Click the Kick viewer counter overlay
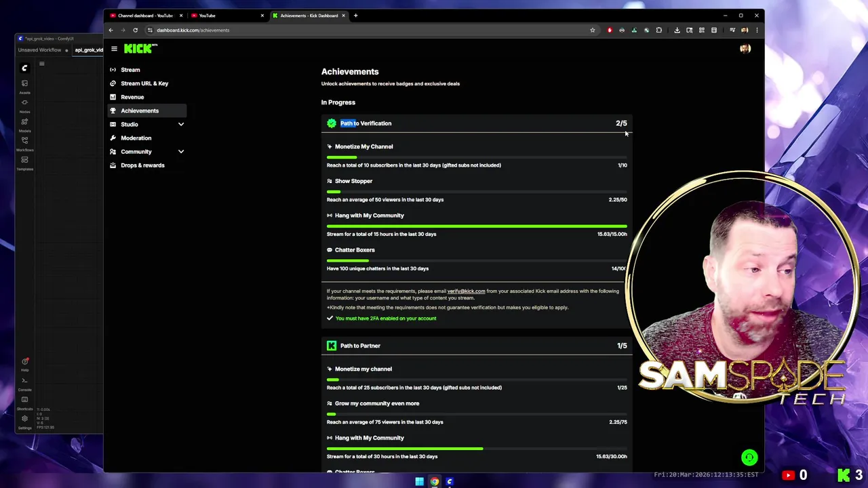Image resolution: width=868 pixels, height=488 pixels. 850,475
